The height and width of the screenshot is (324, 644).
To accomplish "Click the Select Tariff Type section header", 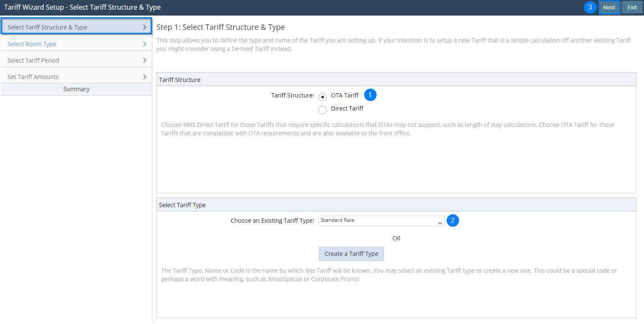I will 182,205.
